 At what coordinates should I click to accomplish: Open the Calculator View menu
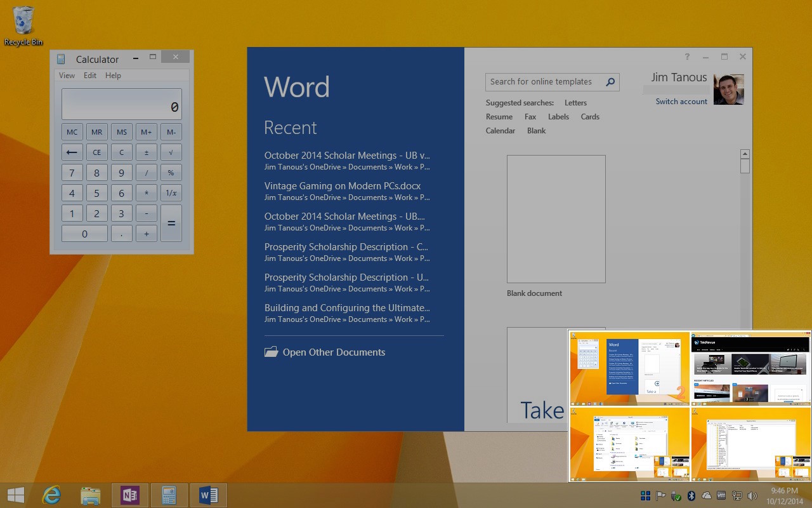(x=67, y=75)
